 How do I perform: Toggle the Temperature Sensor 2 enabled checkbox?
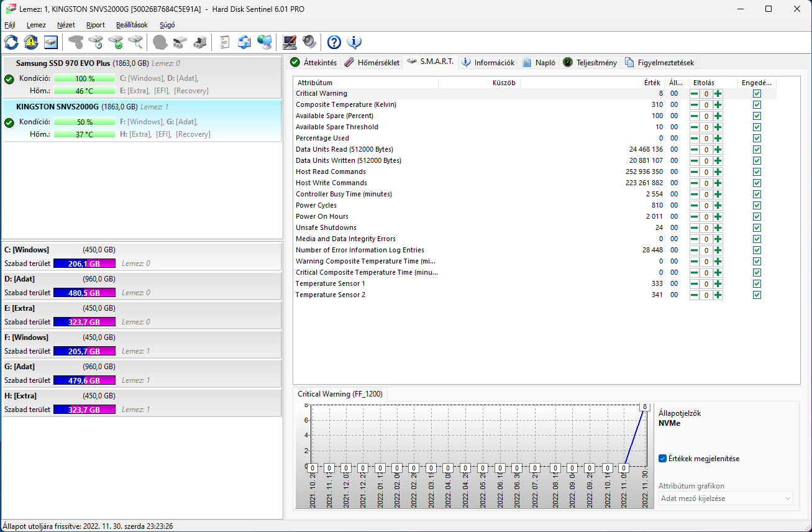757,295
